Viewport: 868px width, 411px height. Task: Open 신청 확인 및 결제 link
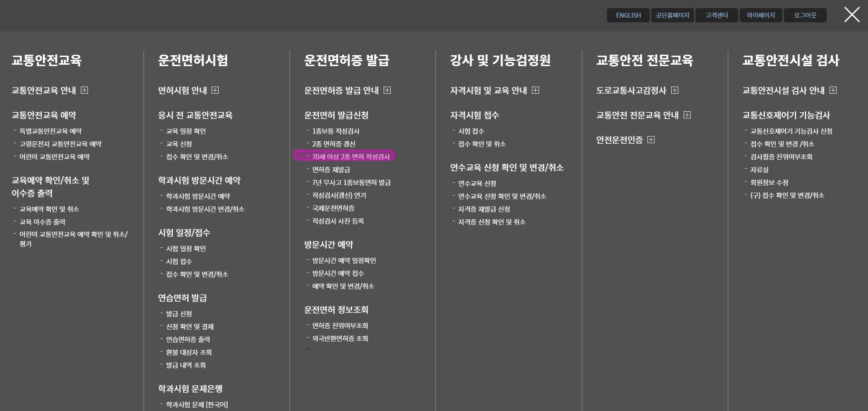tap(190, 326)
